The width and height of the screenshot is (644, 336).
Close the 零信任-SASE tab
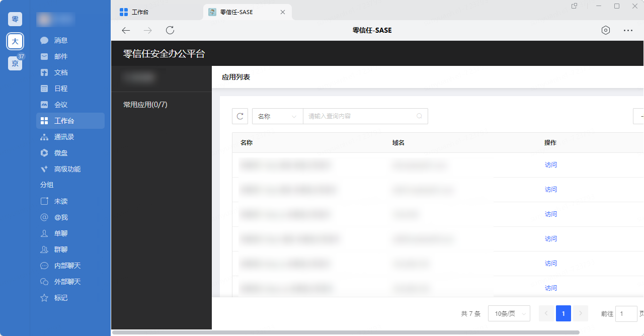tap(283, 12)
